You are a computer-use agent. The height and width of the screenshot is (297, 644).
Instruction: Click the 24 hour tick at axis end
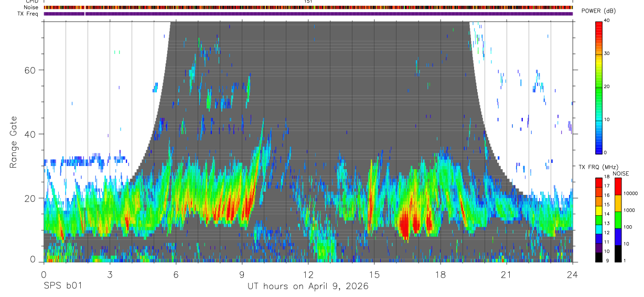[x=573, y=274]
